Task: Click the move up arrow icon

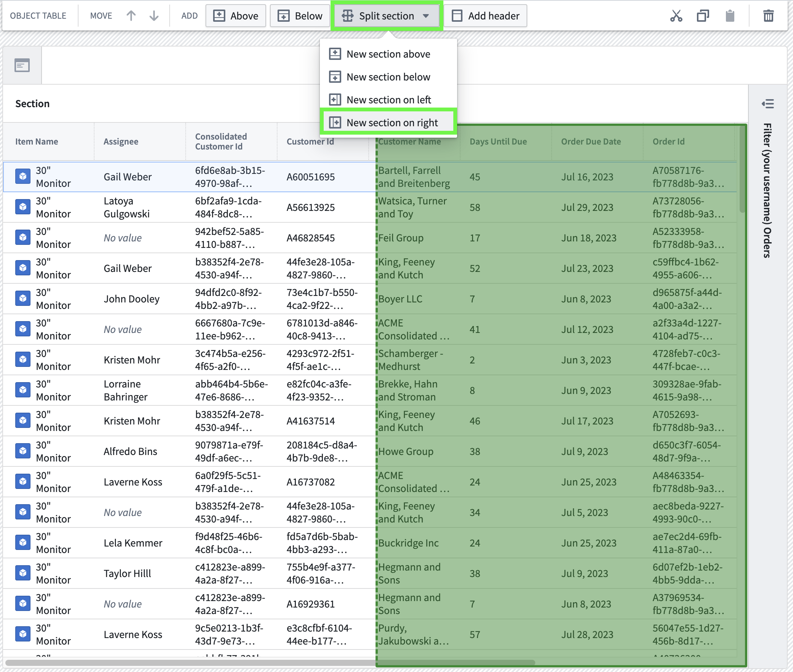Action: click(x=131, y=16)
